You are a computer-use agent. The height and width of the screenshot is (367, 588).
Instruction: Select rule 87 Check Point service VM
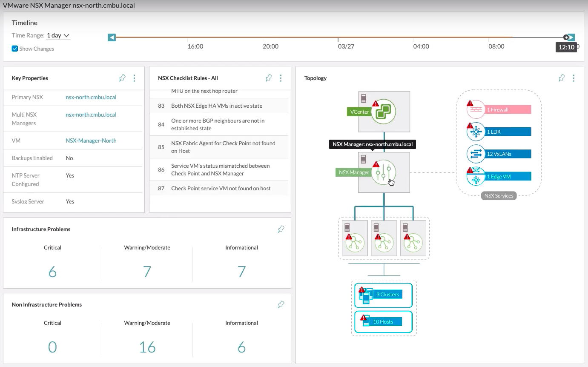(x=219, y=188)
